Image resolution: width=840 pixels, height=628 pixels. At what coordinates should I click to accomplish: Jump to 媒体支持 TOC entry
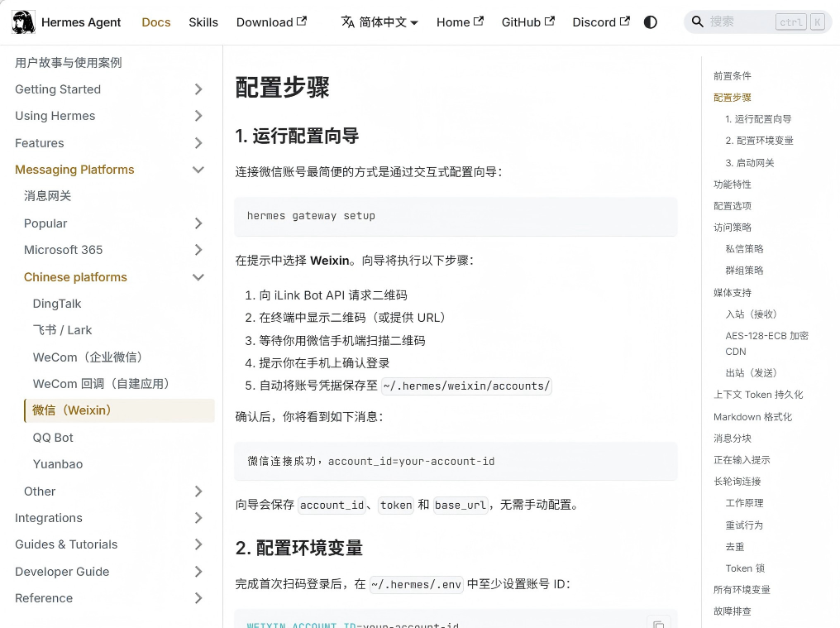pos(733,293)
